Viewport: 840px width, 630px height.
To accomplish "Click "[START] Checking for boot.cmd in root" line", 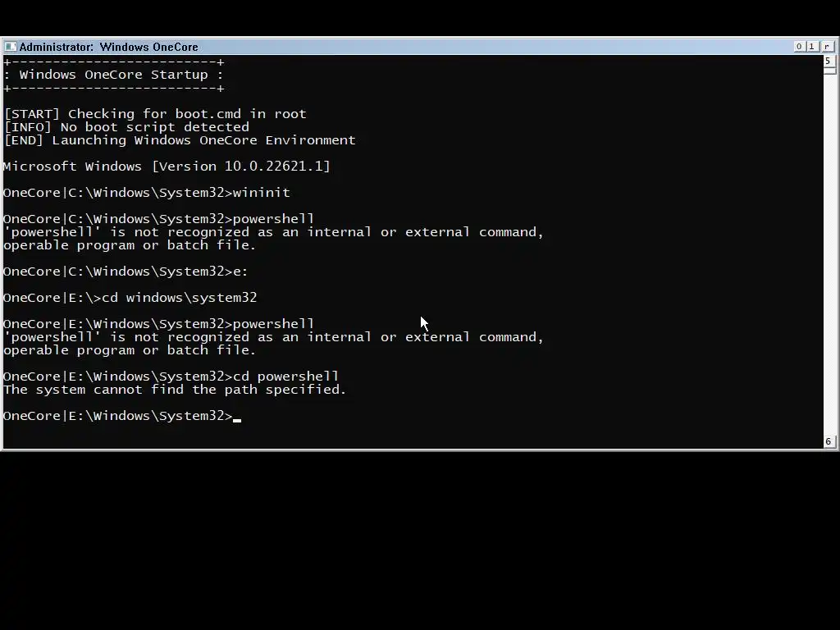I will click(x=155, y=114).
